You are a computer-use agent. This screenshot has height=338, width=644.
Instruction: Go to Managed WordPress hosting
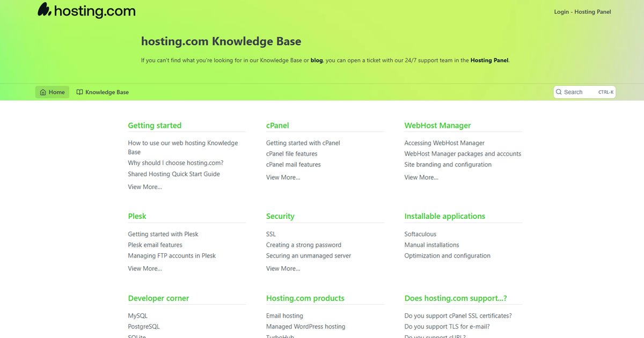click(305, 327)
